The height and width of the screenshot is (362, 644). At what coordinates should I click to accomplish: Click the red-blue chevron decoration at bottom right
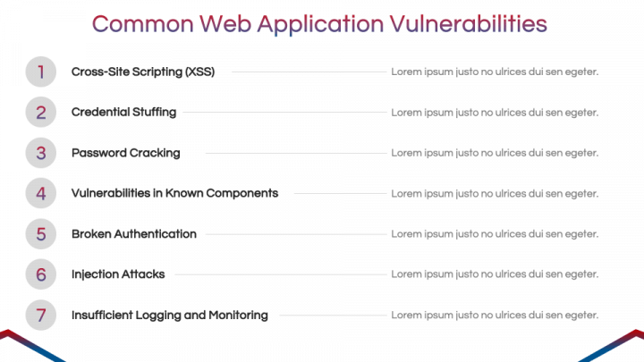coord(612,346)
